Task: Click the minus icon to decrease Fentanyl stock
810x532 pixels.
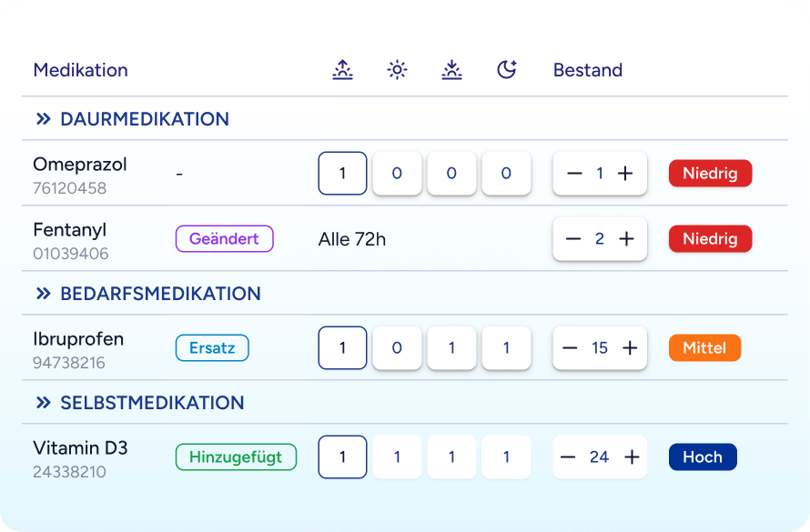Action: (x=573, y=238)
